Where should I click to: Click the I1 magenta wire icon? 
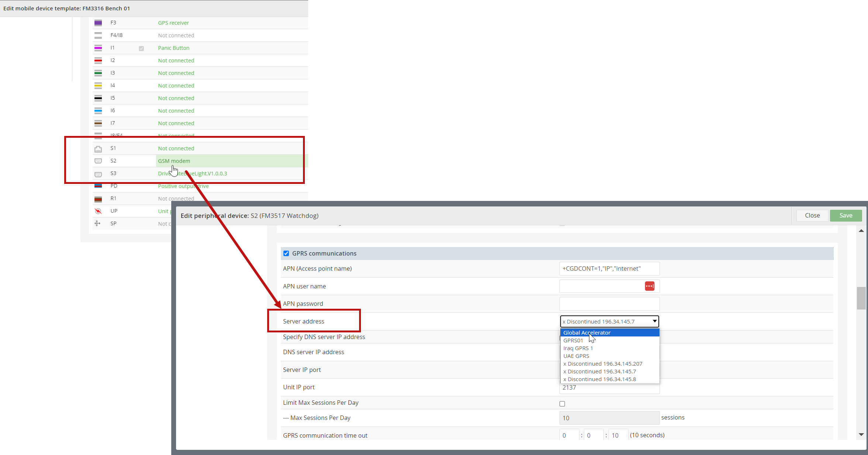pos(98,48)
